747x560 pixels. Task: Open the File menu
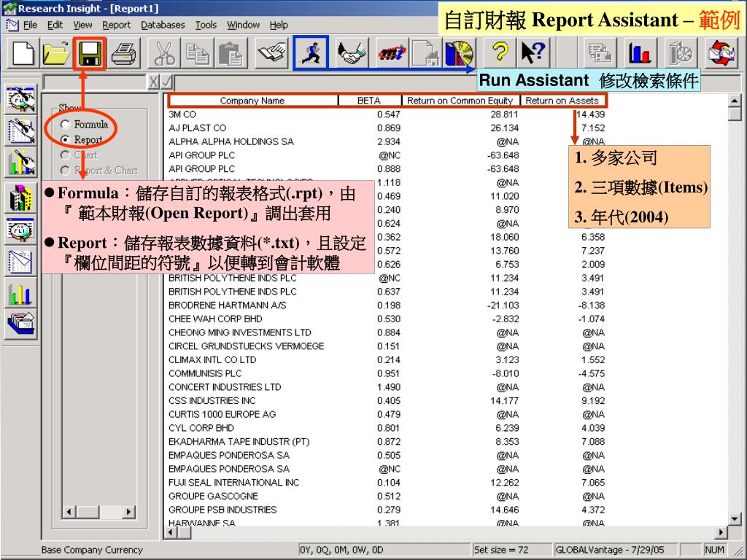tap(30, 25)
